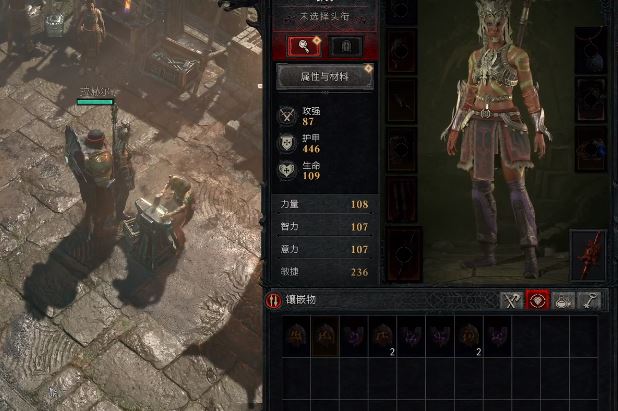The image size is (618, 411).
Task: Sort inventory with the red 镶嵌物 sort icon
Action: [x=274, y=300]
